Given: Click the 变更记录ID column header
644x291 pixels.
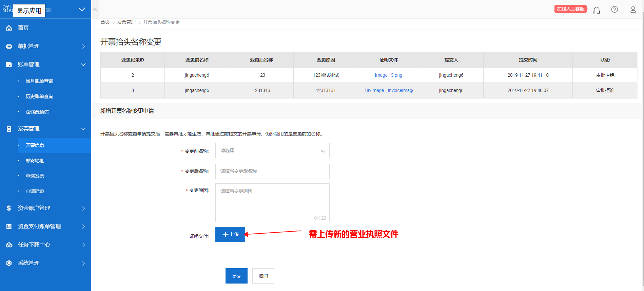Looking at the screenshot, I should (x=133, y=60).
